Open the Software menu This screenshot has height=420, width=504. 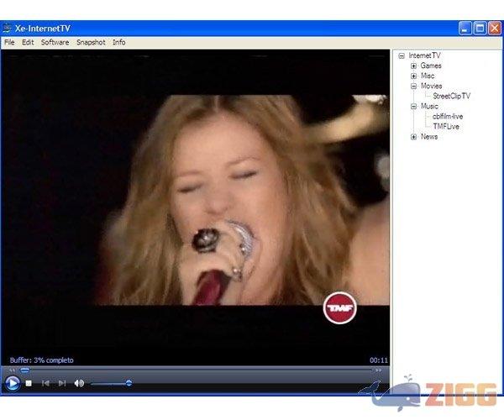[x=55, y=42]
